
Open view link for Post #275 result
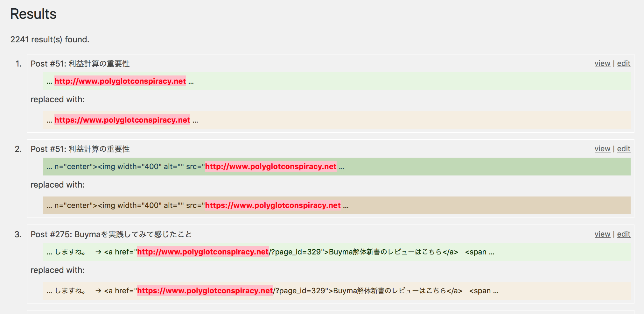(x=602, y=234)
